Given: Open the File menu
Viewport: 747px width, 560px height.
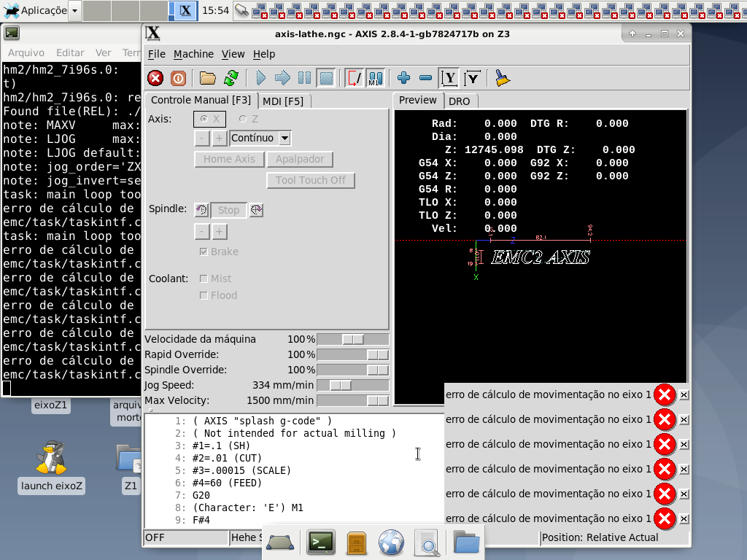Looking at the screenshot, I should tap(157, 54).
